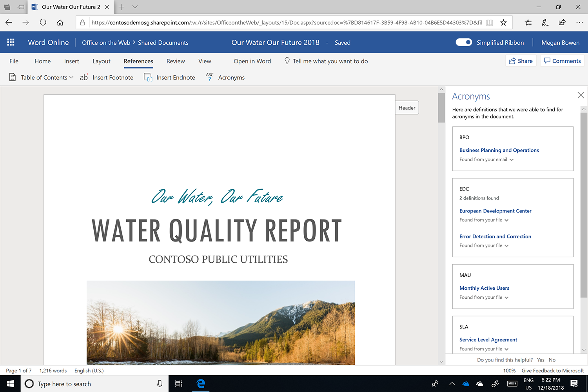The height and width of the screenshot is (392, 588).
Task: Click the Business Planning and Operations link
Action: pyautogui.click(x=499, y=150)
